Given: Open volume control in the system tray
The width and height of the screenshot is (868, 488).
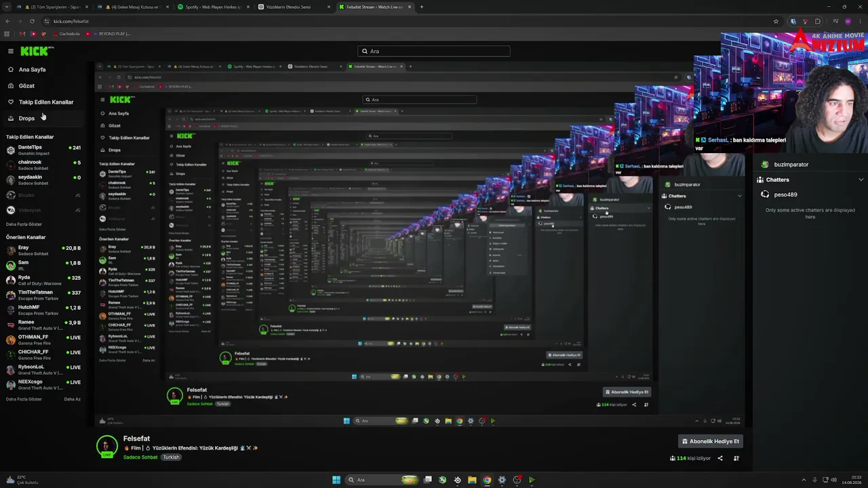Looking at the screenshot, I should point(833,480).
